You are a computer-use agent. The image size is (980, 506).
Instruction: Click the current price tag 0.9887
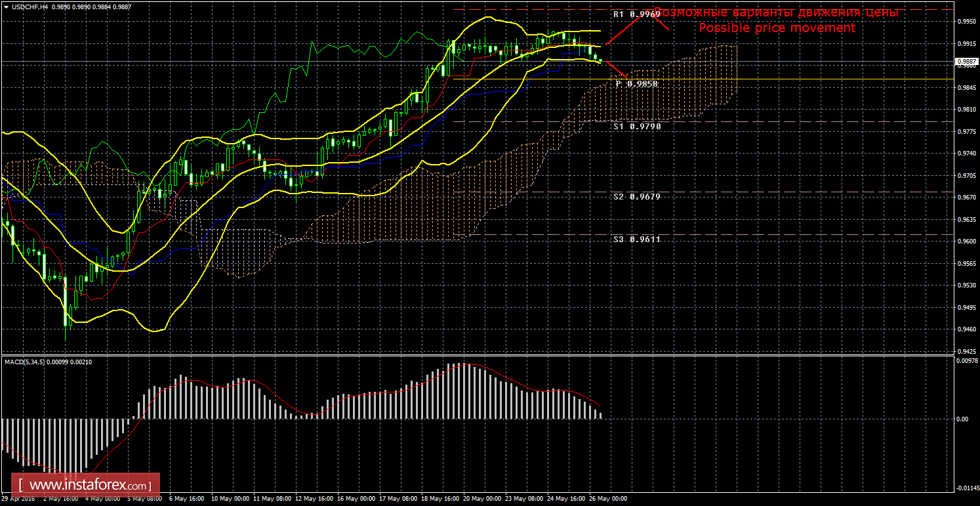click(966, 61)
